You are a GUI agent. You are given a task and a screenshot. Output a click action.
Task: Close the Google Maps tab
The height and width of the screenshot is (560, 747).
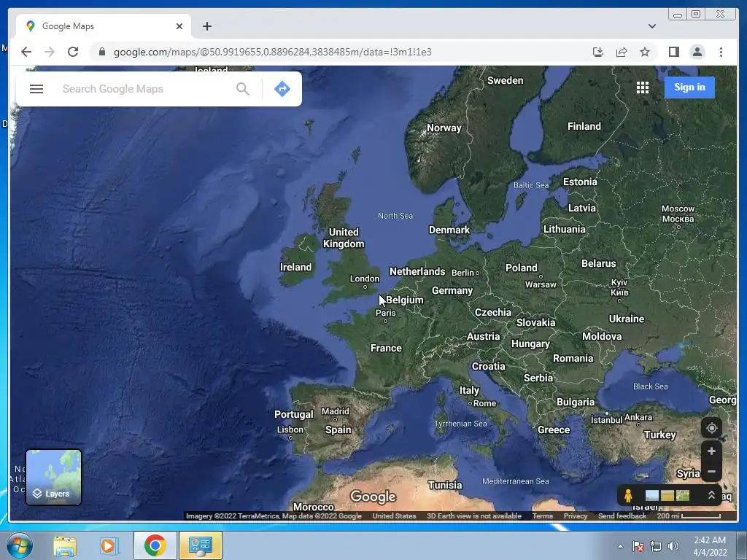(179, 26)
